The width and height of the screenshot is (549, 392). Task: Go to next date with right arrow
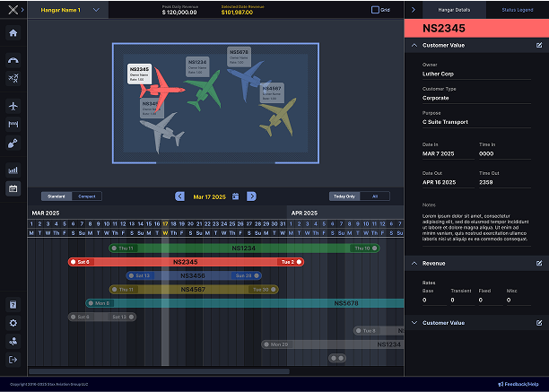[x=252, y=196]
